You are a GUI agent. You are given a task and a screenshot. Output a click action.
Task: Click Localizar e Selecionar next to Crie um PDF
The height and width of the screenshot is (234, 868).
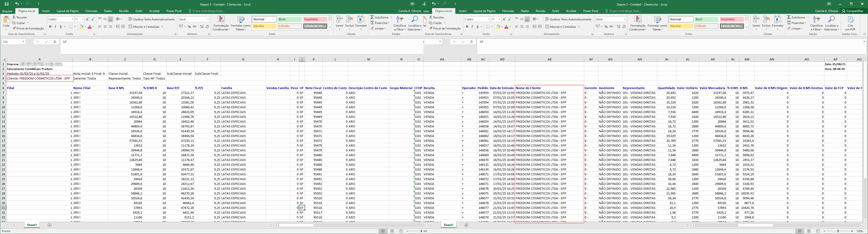(x=831, y=24)
